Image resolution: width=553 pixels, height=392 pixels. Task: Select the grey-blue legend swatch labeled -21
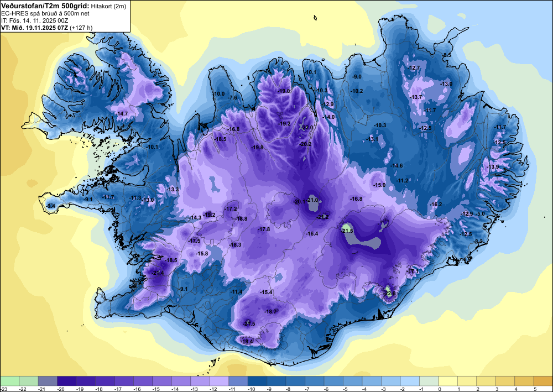point(48,381)
